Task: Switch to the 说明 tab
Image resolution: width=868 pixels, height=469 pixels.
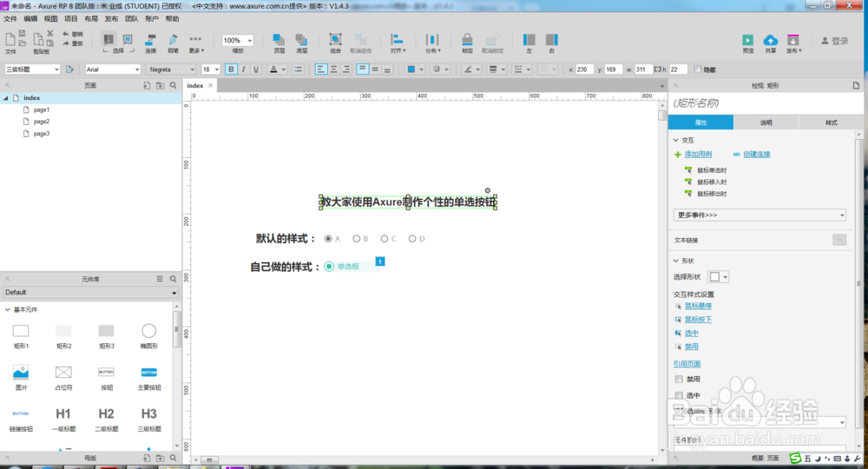Action: coord(766,122)
